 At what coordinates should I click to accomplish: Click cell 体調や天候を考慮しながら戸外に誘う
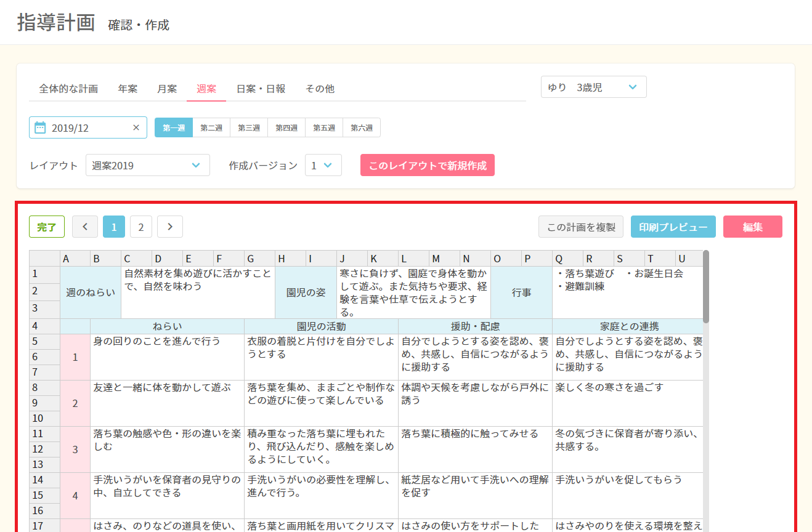(476, 403)
